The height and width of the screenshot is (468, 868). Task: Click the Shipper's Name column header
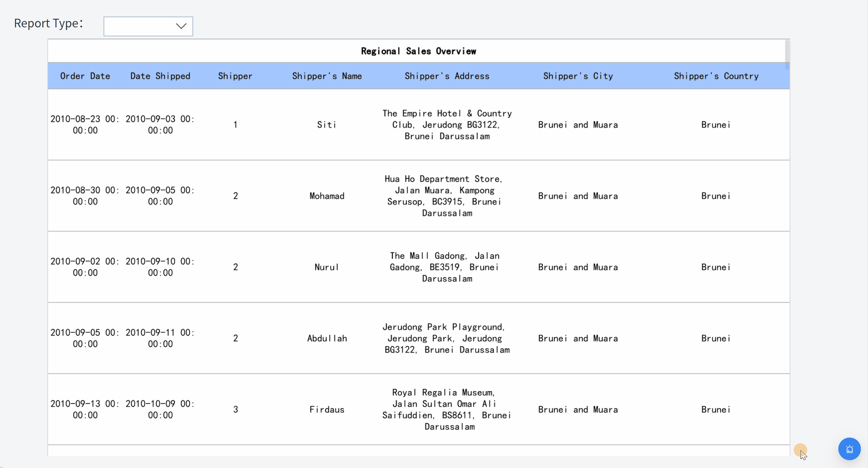pyautogui.click(x=327, y=76)
